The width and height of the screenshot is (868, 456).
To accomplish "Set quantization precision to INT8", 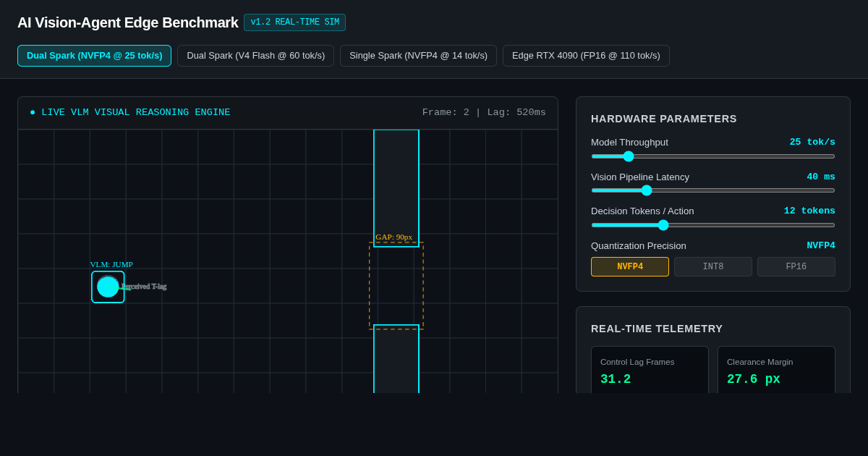I will [x=713, y=267].
